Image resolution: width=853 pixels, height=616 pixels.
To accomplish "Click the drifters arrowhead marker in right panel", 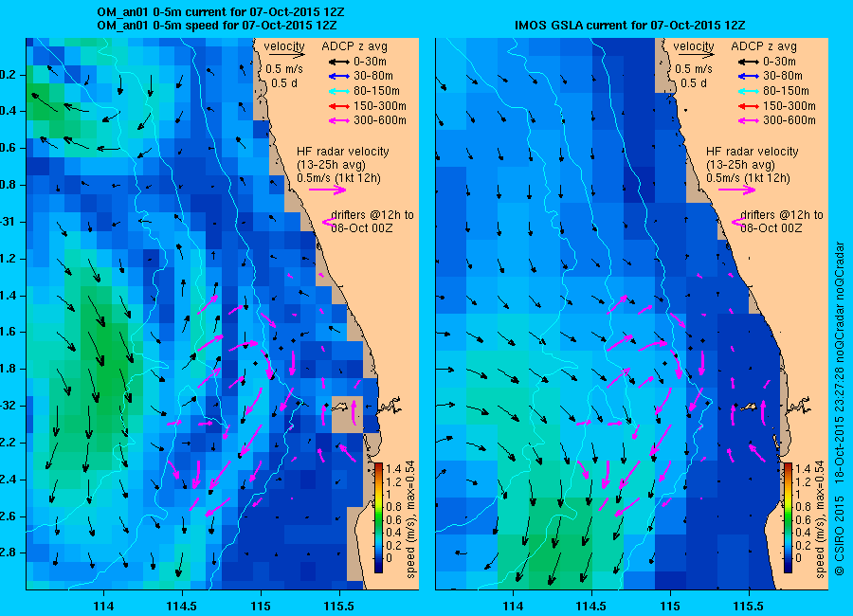I will pyautogui.click(x=737, y=222).
